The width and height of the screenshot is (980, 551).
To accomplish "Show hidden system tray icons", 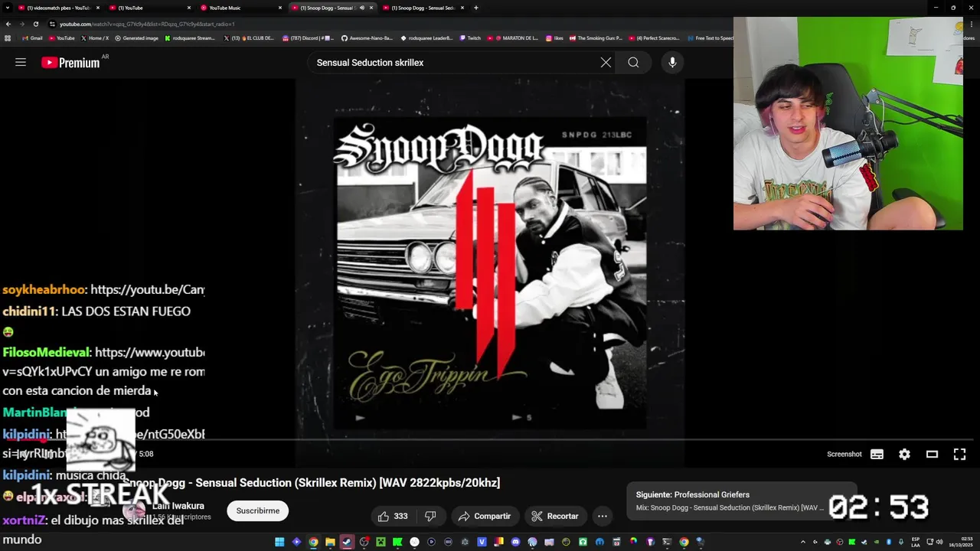I will pyautogui.click(x=803, y=542).
